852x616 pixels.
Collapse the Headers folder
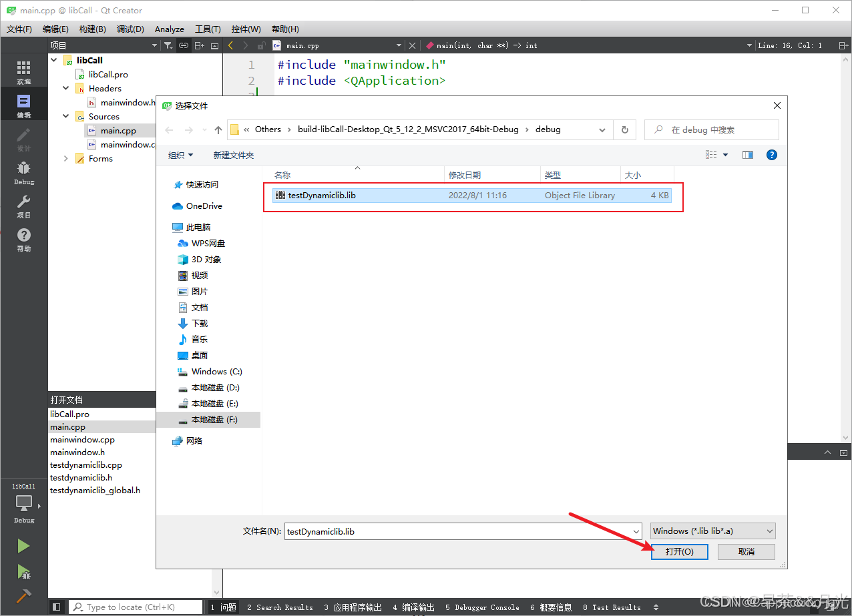[66, 88]
